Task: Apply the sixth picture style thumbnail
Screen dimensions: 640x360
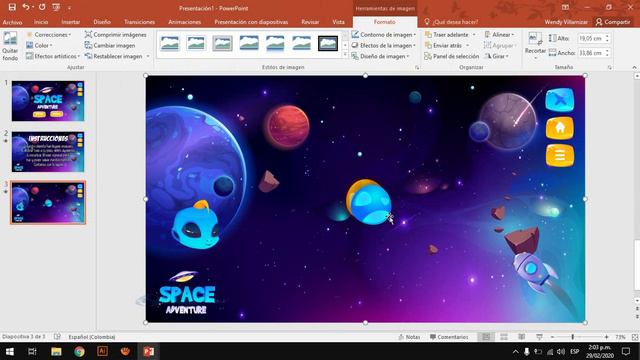Action: (302, 43)
